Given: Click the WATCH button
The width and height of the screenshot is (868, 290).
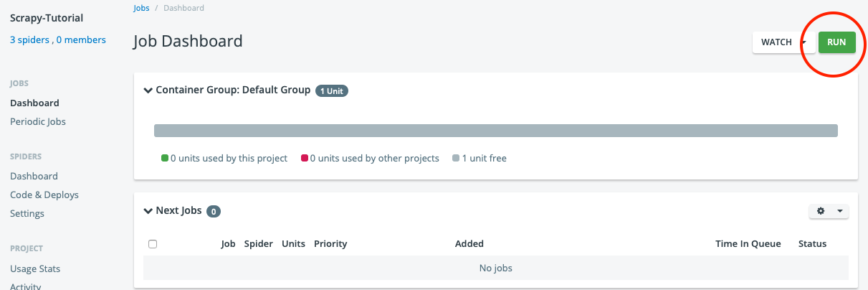Looking at the screenshot, I should 776,42.
